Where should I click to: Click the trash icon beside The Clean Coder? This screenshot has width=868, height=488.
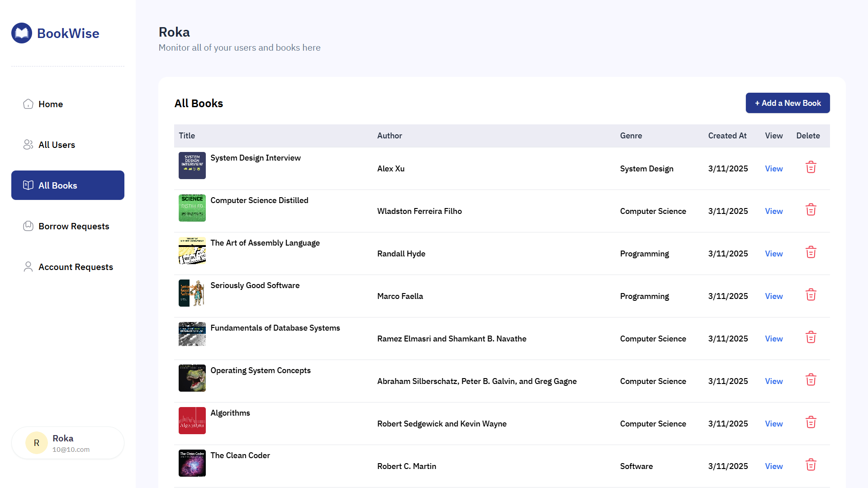811,464
